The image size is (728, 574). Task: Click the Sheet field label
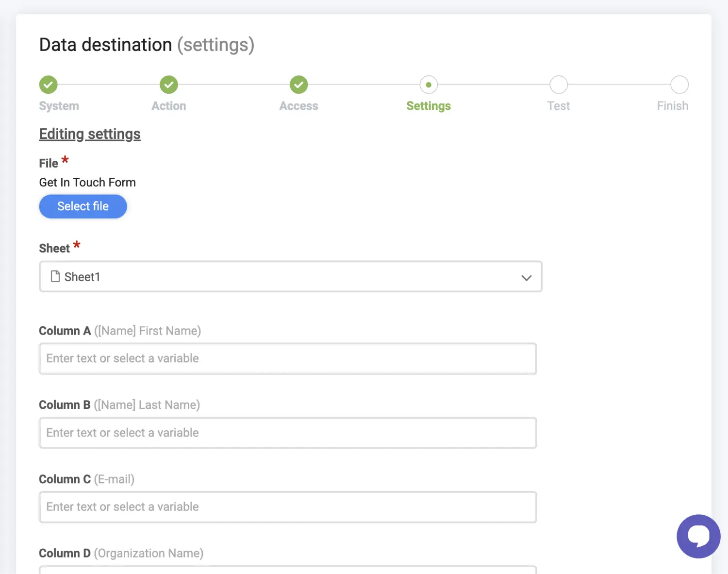[x=54, y=248]
